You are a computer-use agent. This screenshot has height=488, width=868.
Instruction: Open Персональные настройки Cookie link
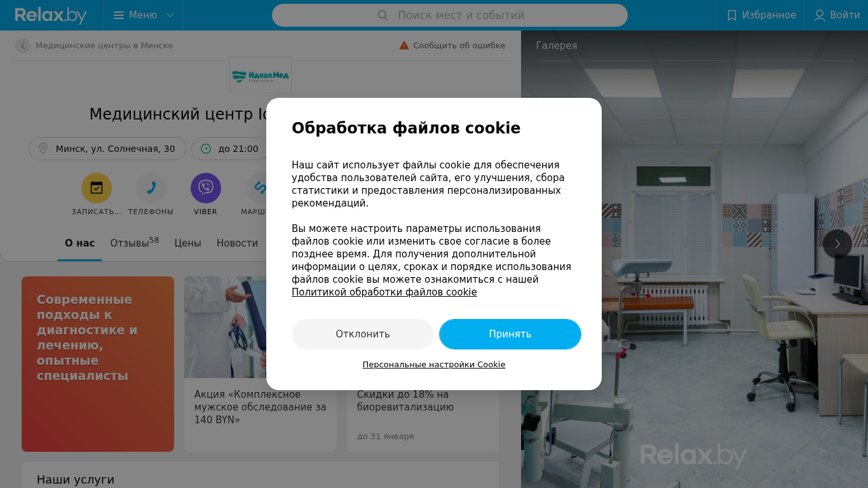point(434,365)
